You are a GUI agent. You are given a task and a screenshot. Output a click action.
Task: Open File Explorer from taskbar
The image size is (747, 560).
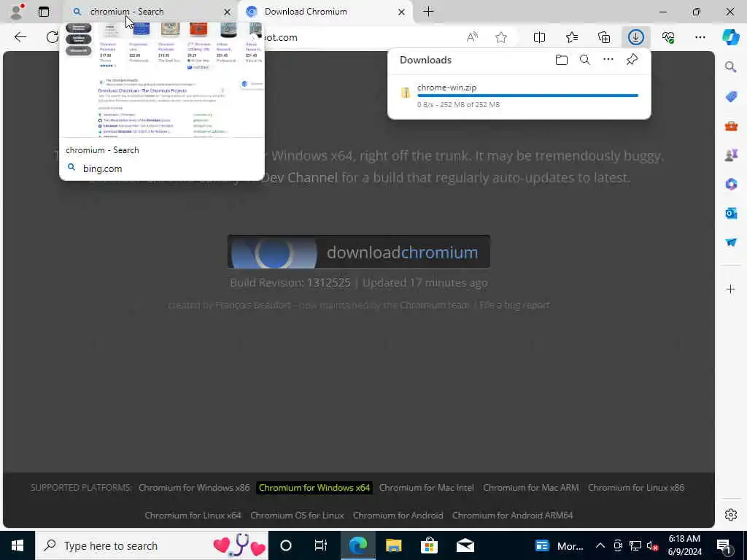393,545
